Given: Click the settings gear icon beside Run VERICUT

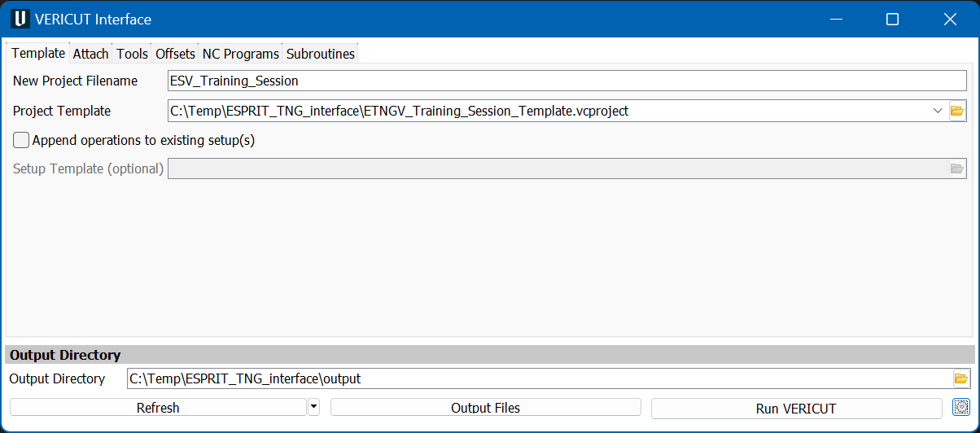Looking at the screenshot, I should [961, 408].
